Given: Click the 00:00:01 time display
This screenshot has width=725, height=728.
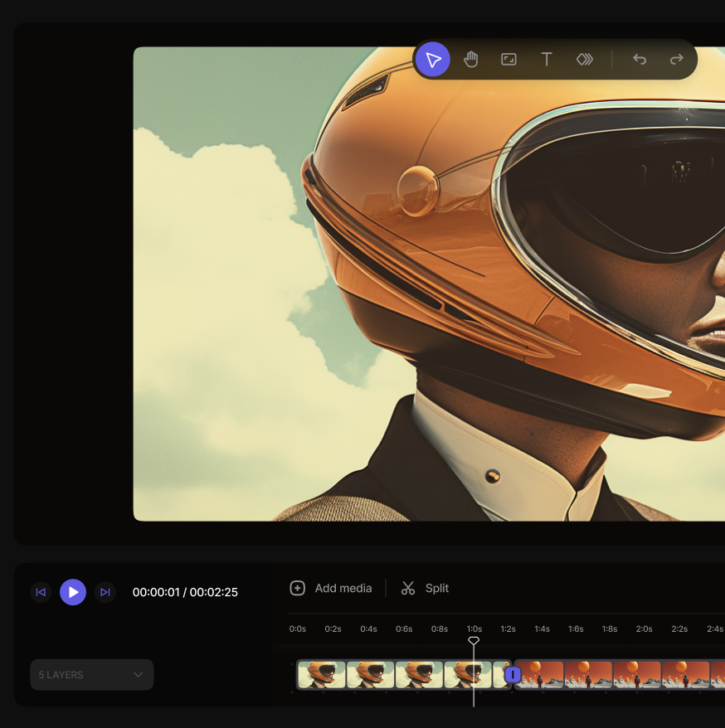Looking at the screenshot, I should click(154, 592).
